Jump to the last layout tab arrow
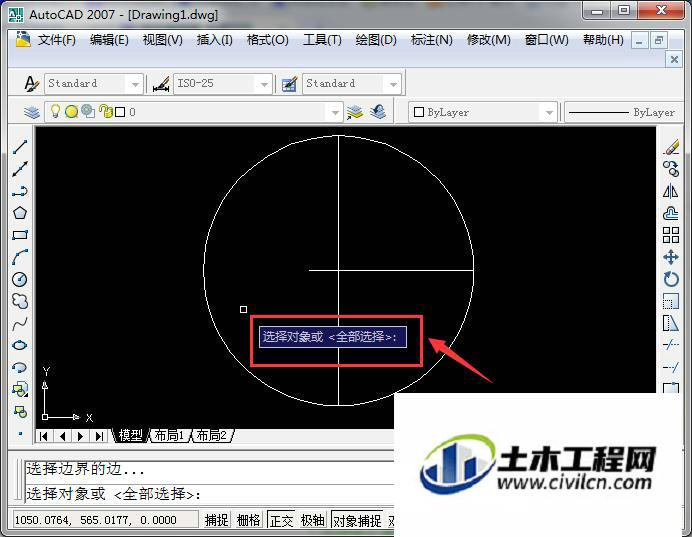Image resolution: width=692 pixels, height=537 pixels. pos(100,436)
